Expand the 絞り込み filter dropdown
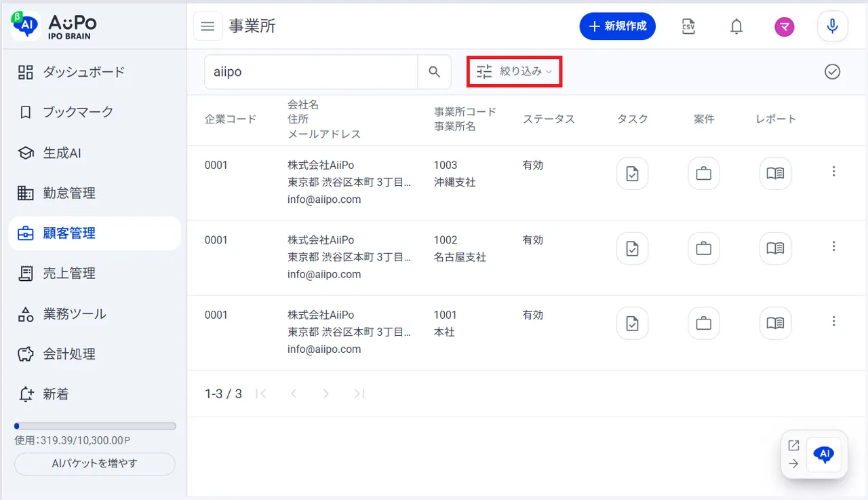This screenshot has width=868, height=500. [514, 71]
